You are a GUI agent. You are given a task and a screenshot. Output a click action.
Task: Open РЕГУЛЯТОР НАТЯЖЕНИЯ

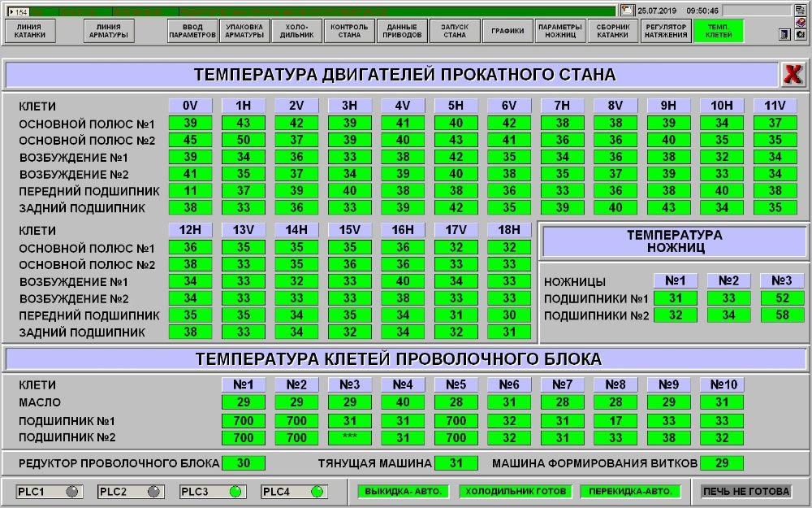tap(666, 31)
